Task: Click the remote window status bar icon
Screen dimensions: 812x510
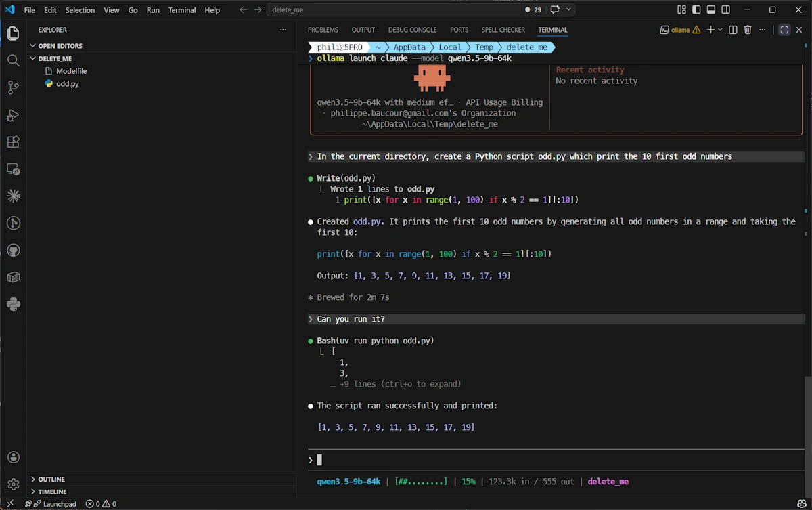Action: point(9,504)
